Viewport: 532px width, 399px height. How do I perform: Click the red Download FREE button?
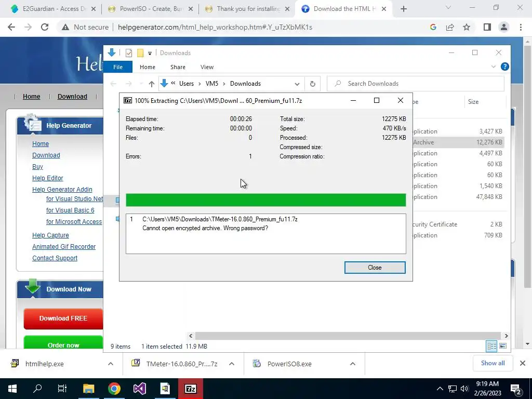(63, 318)
